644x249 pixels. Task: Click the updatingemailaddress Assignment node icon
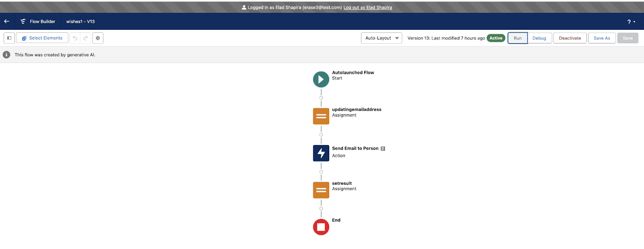[321, 116]
